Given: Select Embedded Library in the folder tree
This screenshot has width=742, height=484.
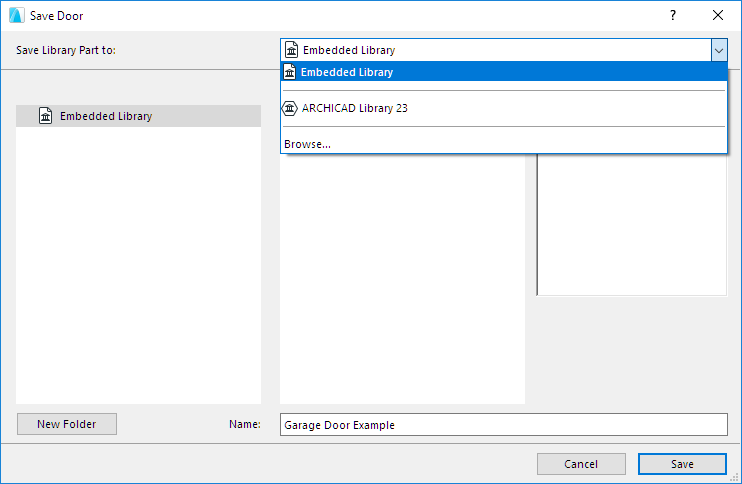Looking at the screenshot, I should point(138,116).
